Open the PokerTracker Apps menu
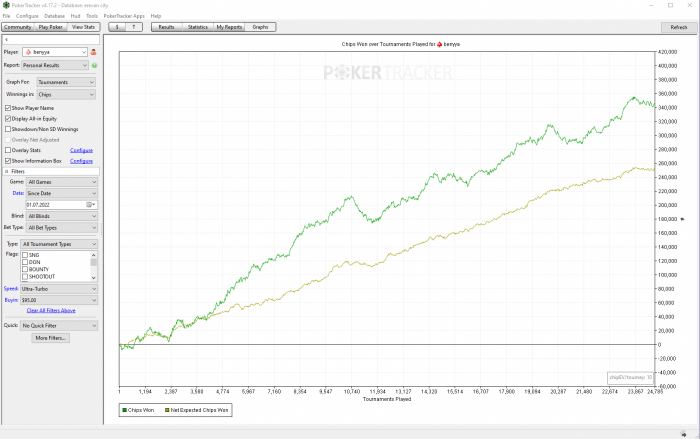This screenshot has height=439, width=700. pos(124,16)
